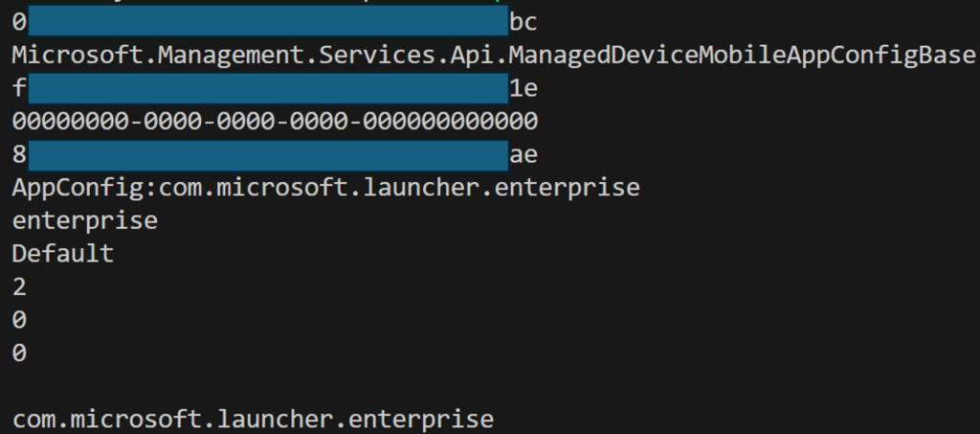Select the all-zeros GUID line

[275, 121]
